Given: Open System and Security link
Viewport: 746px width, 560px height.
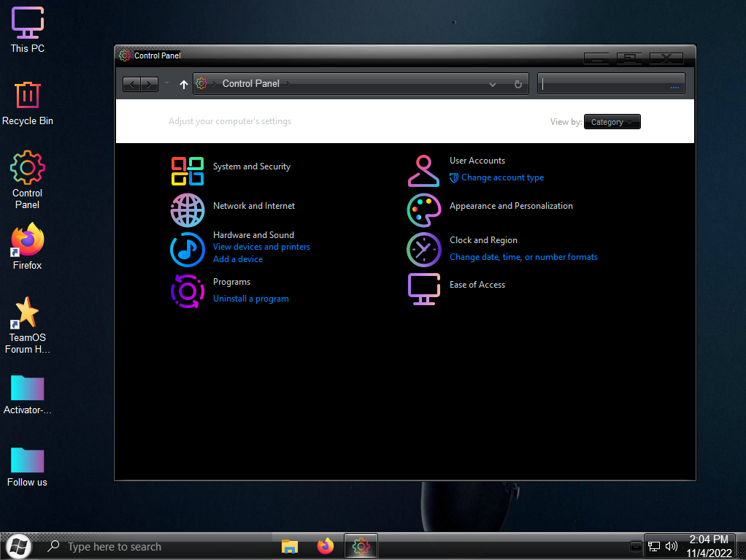Looking at the screenshot, I should 251,166.
